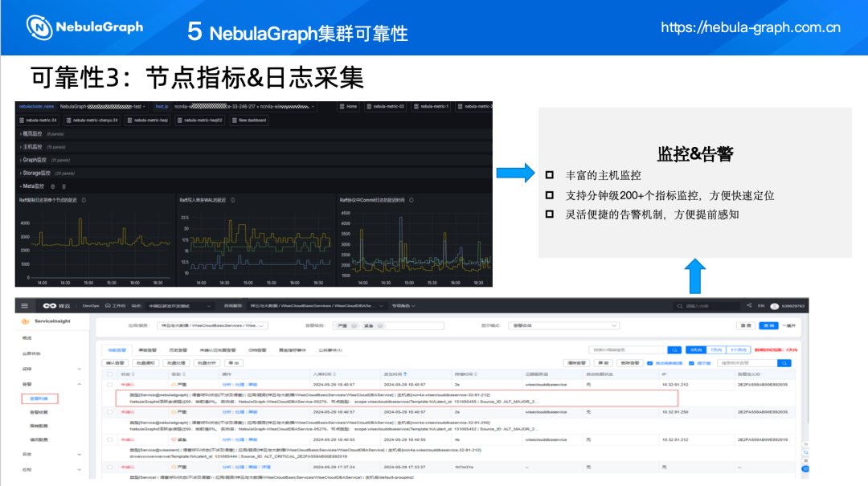868x486 pixels.
Task: Remove the 严重 severity filter tag
Action: [354, 326]
